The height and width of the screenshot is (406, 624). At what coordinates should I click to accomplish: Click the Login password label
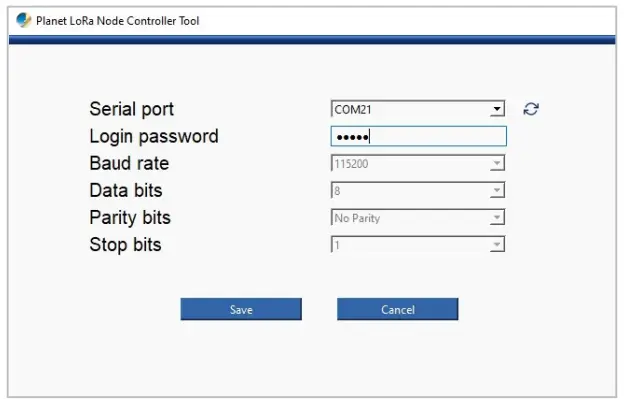point(153,136)
